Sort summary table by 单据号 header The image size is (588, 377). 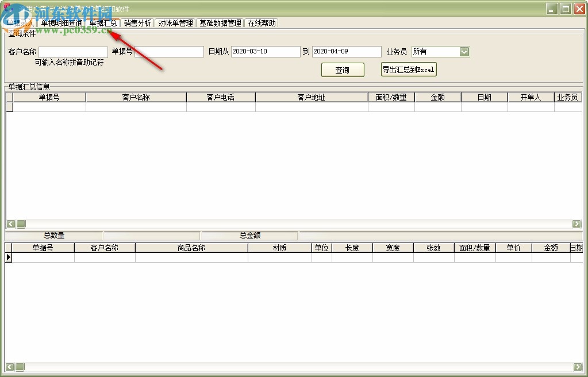pos(49,97)
